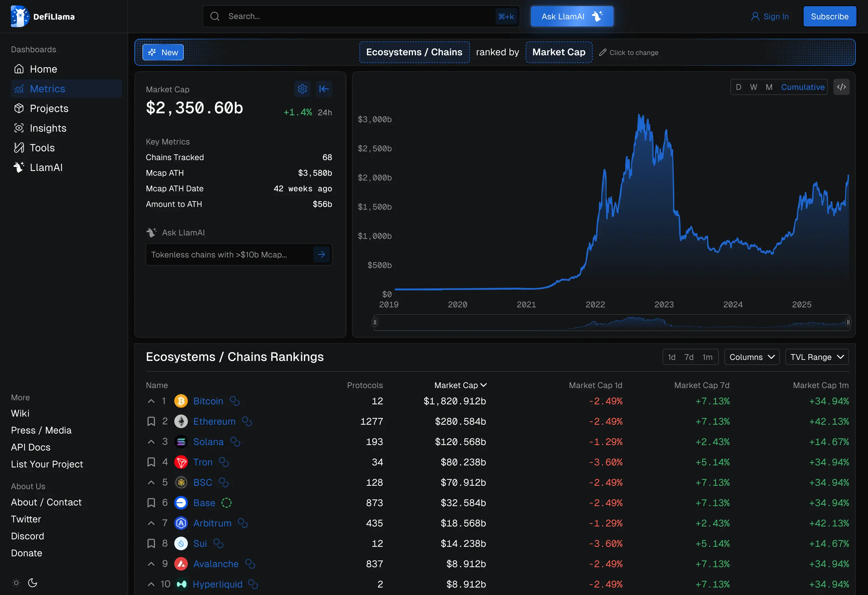Image resolution: width=868 pixels, height=595 pixels.
Task: Open the chart embed code icon
Action: [x=841, y=87]
